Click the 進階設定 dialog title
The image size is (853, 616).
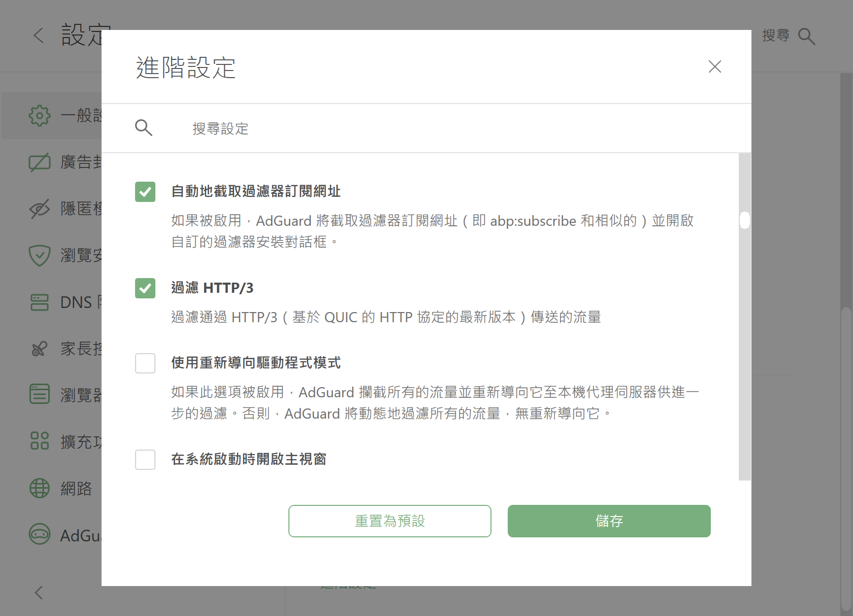(186, 67)
